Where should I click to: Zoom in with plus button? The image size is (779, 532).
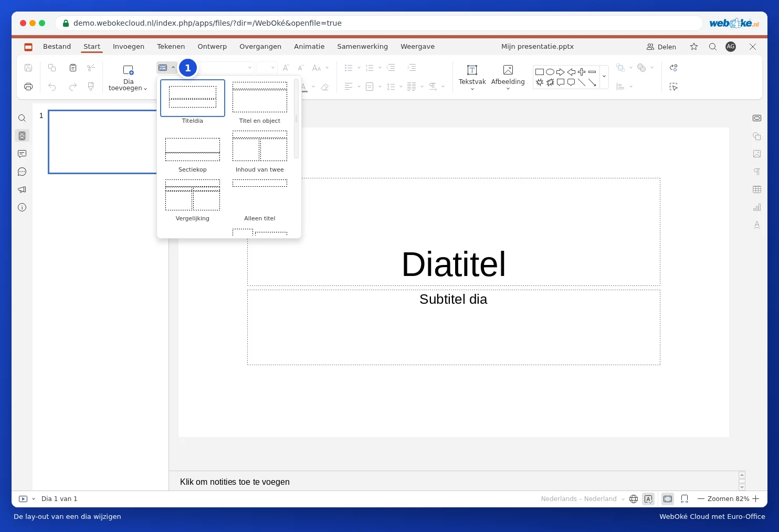[756, 499]
